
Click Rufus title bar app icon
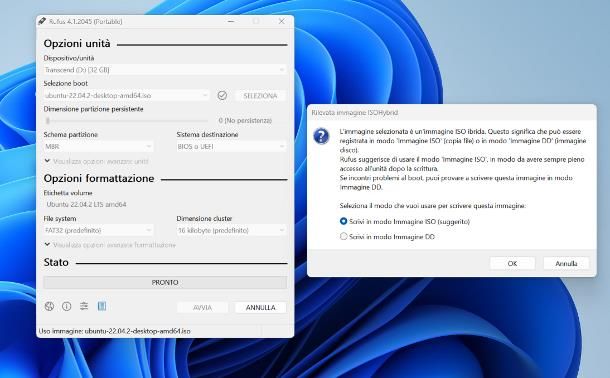click(x=42, y=21)
